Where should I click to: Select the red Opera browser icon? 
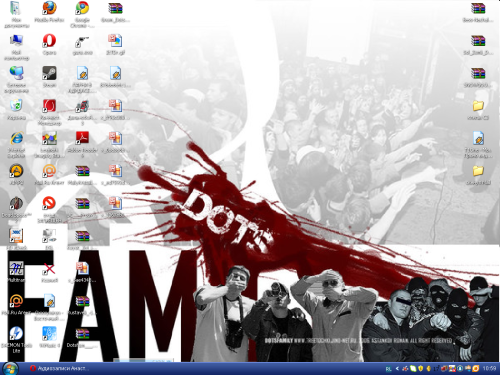pyautogui.click(x=49, y=41)
